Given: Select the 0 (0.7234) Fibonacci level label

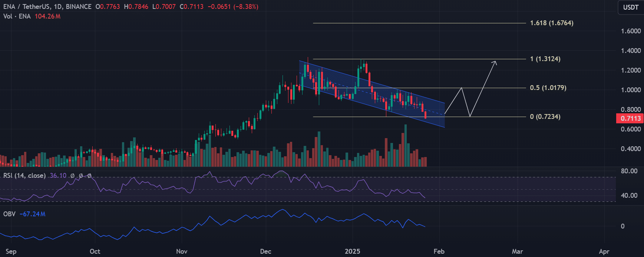Looking at the screenshot, I should tap(545, 117).
